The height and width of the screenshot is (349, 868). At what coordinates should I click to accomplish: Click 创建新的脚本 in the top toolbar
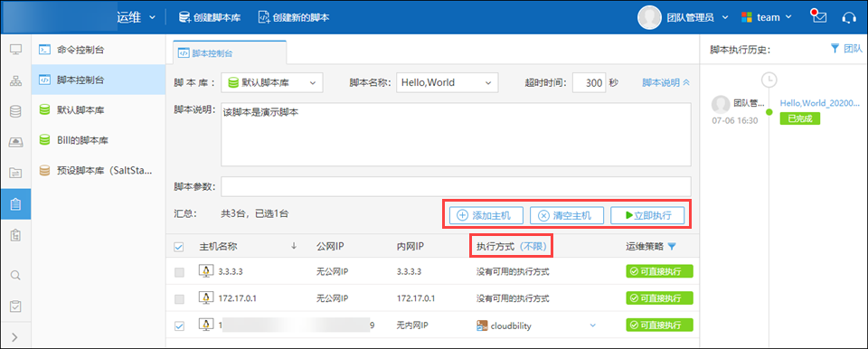pos(293,17)
